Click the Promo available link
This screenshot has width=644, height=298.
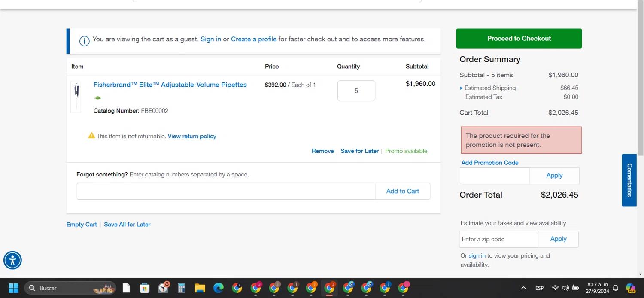click(x=406, y=151)
